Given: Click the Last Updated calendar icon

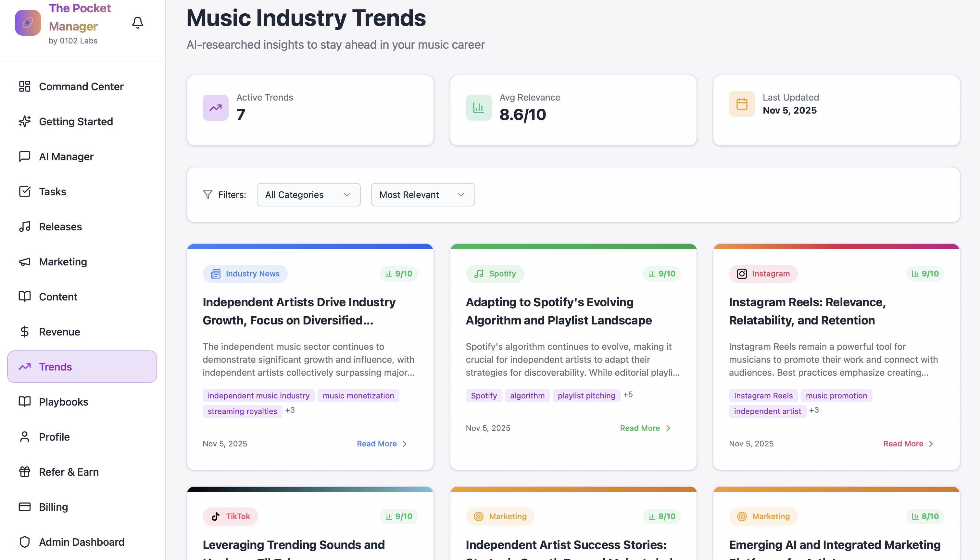Looking at the screenshot, I should pos(741,104).
